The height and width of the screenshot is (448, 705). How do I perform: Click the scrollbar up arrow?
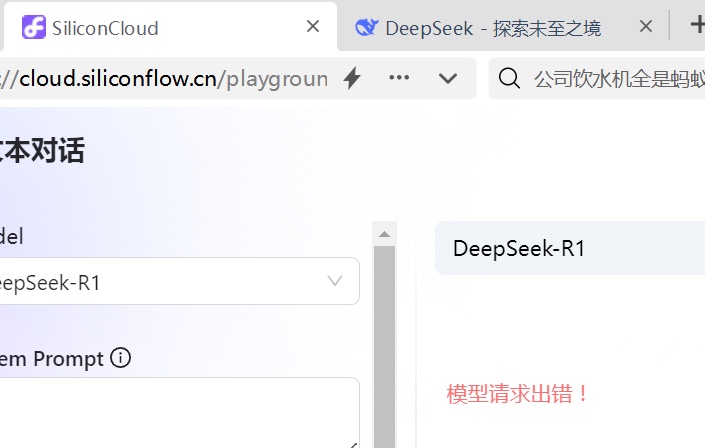(384, 234)
